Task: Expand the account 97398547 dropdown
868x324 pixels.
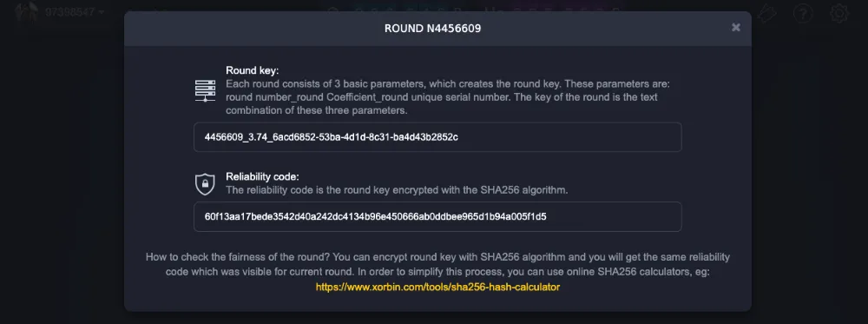Action: pos(74,12)
